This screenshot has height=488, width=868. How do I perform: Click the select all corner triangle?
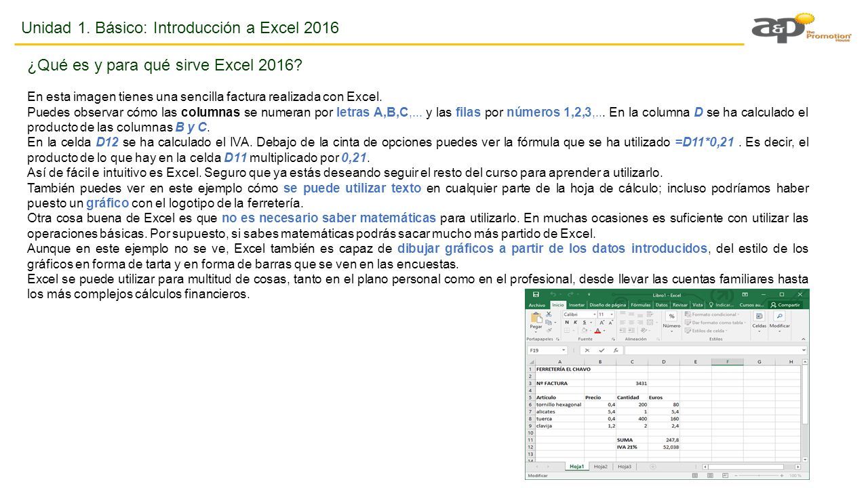tap(531, 362)
